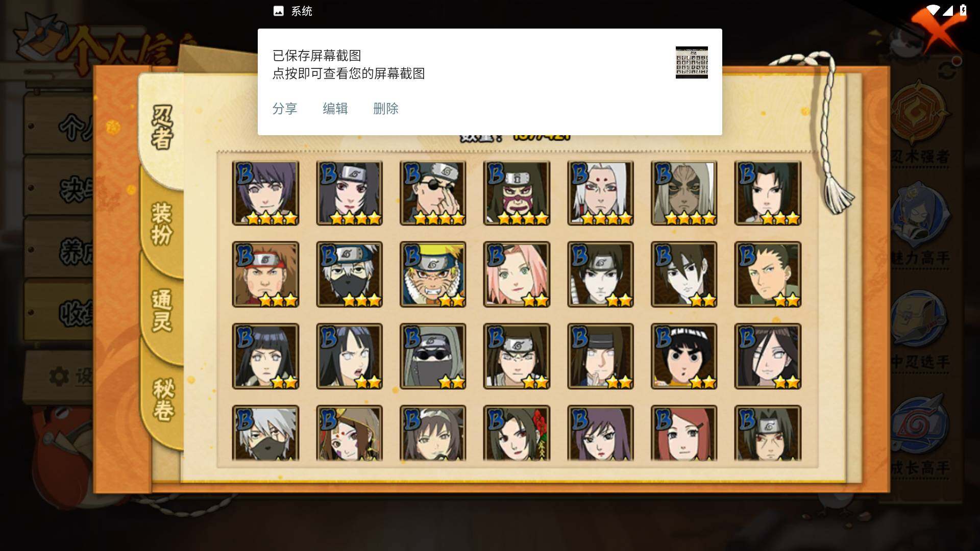
Task: Select the Naruto ninja portrait
Action: pyautogui.click(x=433, y=274)
